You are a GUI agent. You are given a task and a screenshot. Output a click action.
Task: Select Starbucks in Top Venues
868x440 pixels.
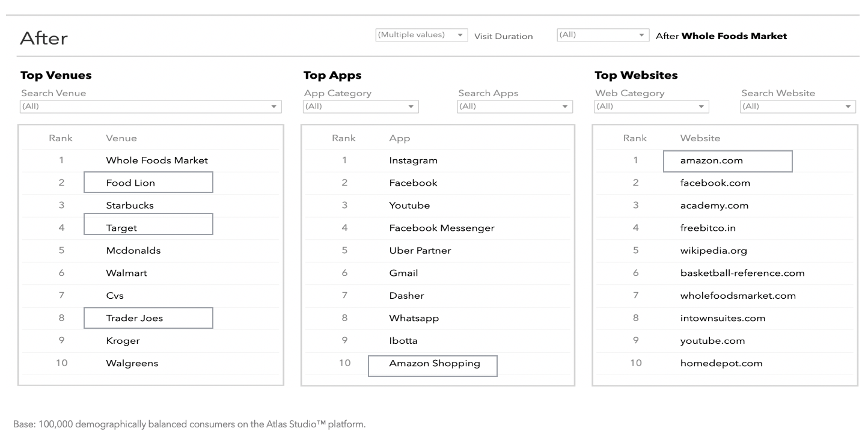coord(130,206)
